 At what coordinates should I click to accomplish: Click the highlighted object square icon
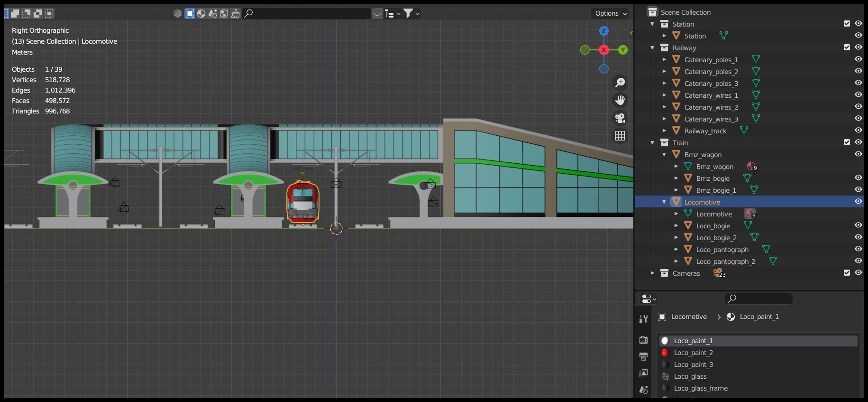click(190, 13)
